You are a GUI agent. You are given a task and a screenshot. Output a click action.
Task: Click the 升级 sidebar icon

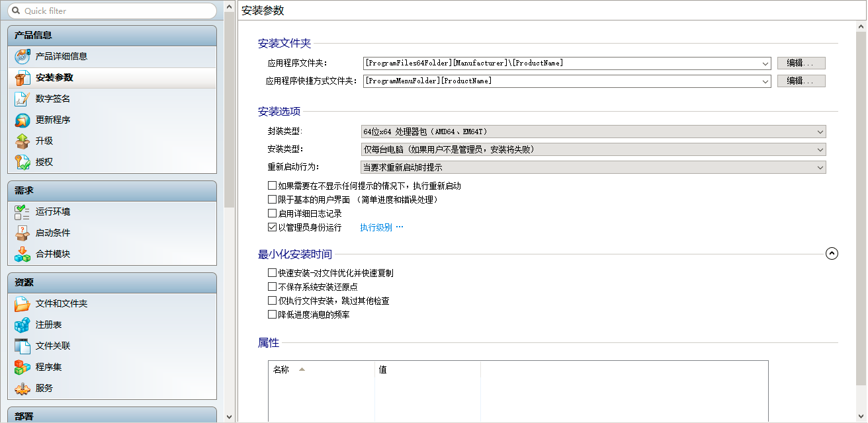pos(20,141)
